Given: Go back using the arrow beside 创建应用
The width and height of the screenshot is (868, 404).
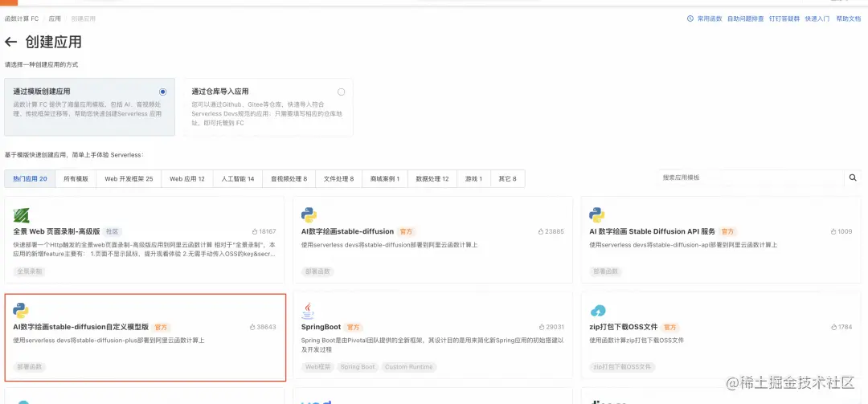Looking at the screenshot, I should pos(10,42).
